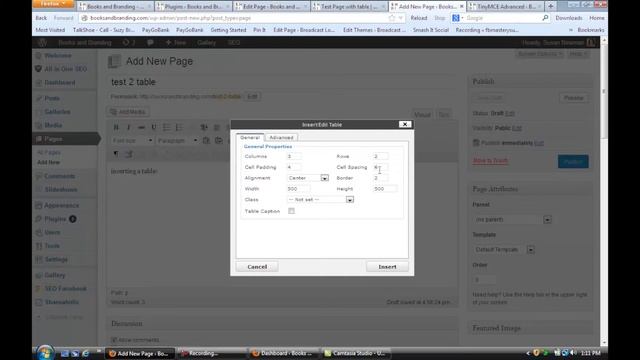Click the browser Reload button
Image resolution: width=640 pixels, height=360 pixels.
(419, 18)
